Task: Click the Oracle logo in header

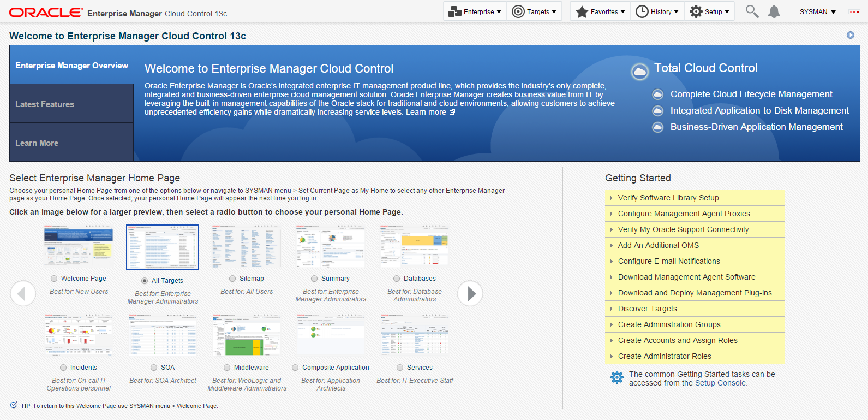Action: pos(46,12)
